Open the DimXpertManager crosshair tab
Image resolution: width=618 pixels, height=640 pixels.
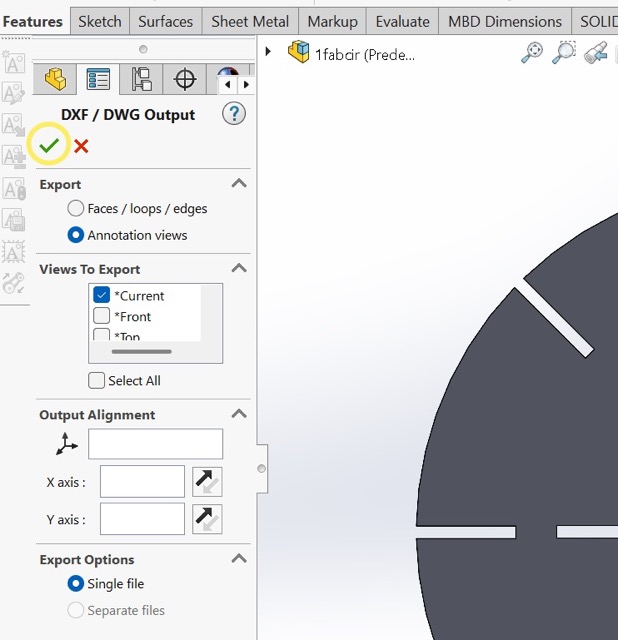(185, 79)
